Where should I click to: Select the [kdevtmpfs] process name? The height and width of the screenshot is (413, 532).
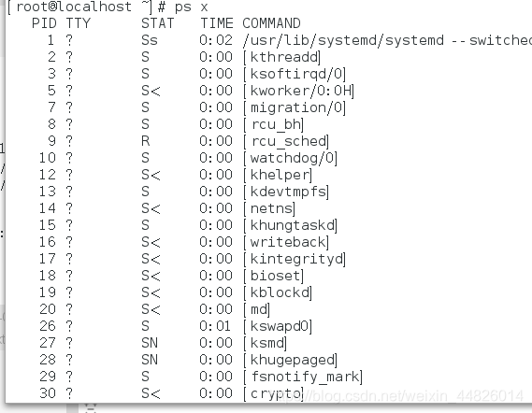coord(286,192)
